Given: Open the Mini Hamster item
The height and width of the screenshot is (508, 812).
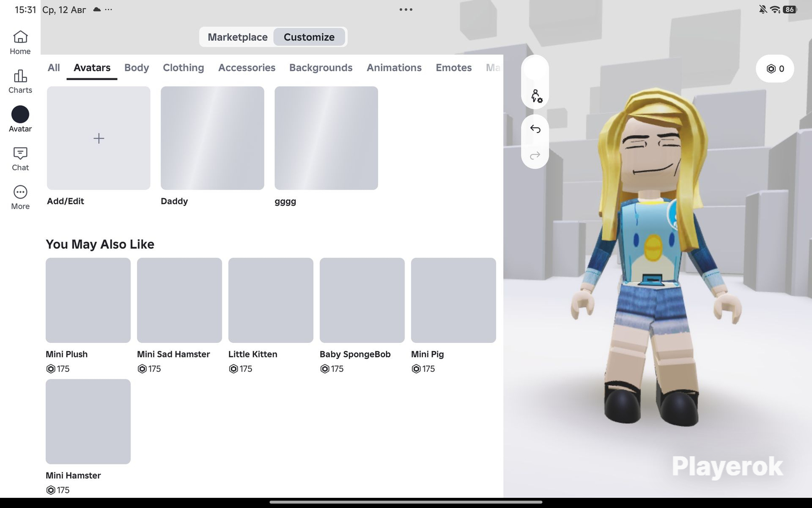Looking at the screenshot, I should click(x=88, y=422).
